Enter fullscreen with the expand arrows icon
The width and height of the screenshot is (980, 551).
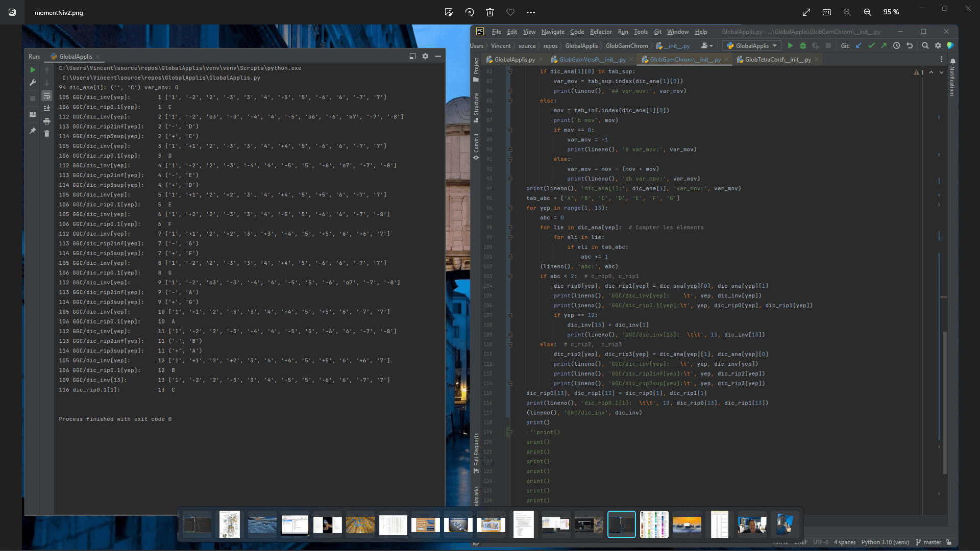(806, 12)
